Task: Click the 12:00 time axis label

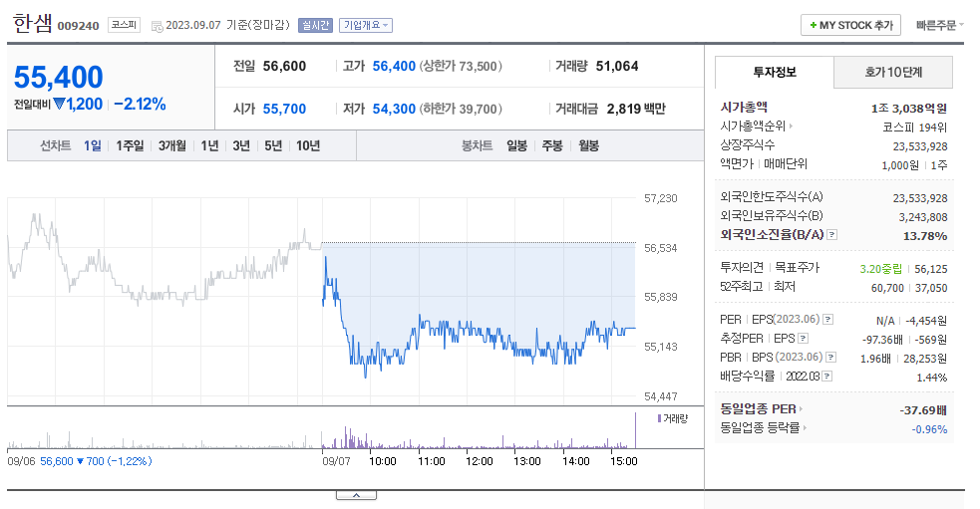Action: pos(480,461)
